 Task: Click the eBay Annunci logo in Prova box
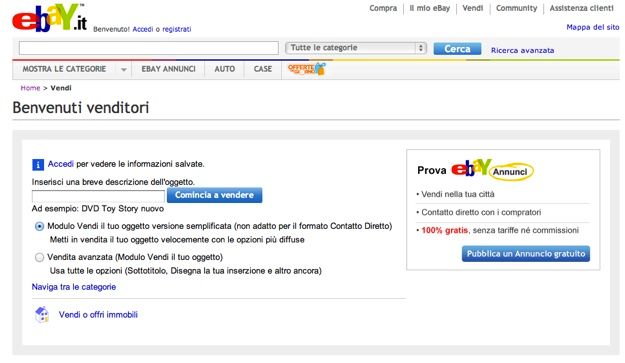point(493,170)
